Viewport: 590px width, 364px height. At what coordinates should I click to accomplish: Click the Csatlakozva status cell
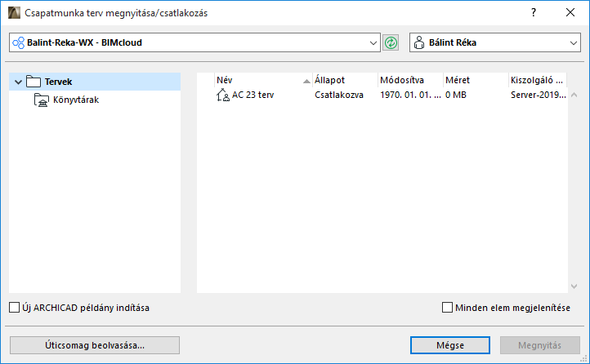[x=339, y=95]
